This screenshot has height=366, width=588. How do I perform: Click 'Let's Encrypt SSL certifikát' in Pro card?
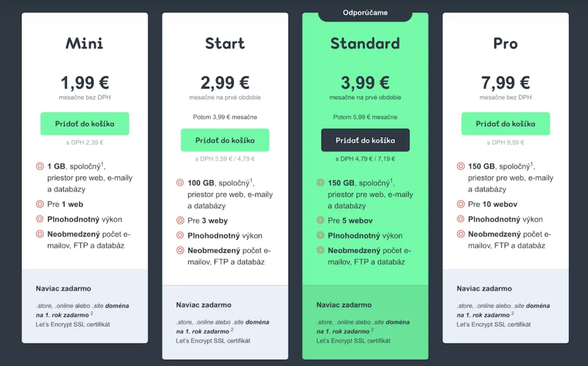pyautogui.click(x=493, y=324)
